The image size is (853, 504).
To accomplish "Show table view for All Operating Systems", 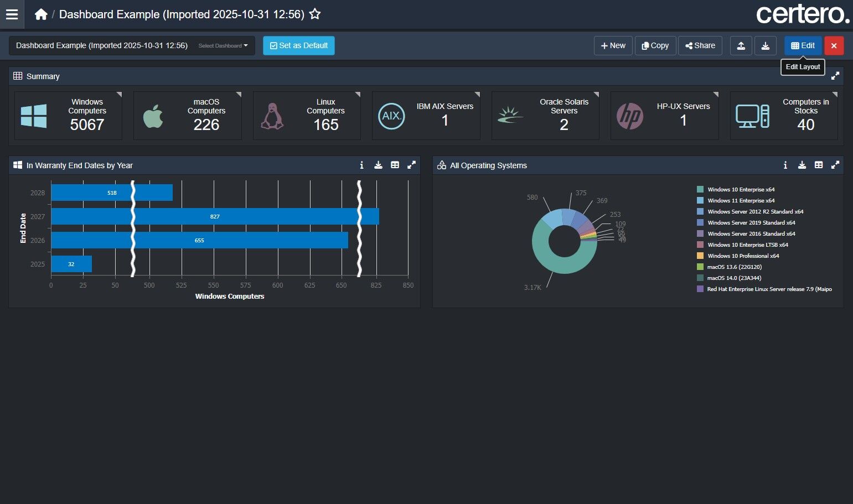I will coord(818,165).
